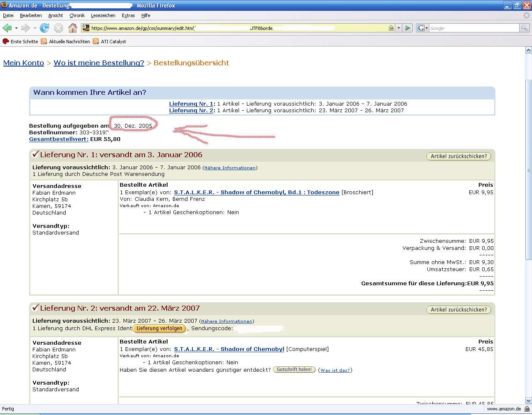
Task: Click the page scrollbar up arrow
Action: [x=528, y=50]
